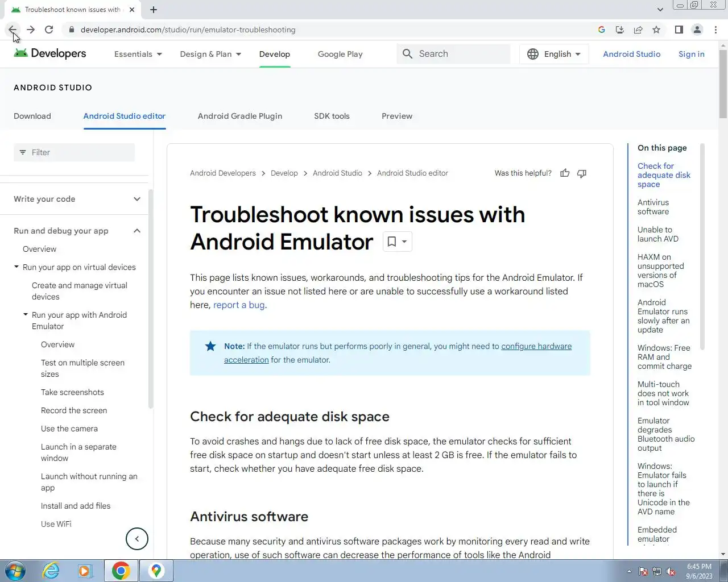Click the search magnifier icon
The image size is (728, 582).
click(407, 54)
